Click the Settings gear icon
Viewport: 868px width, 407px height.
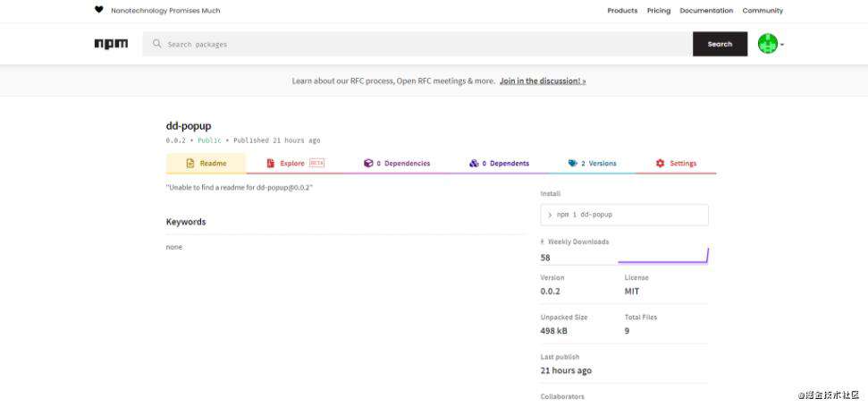(660, 164)
